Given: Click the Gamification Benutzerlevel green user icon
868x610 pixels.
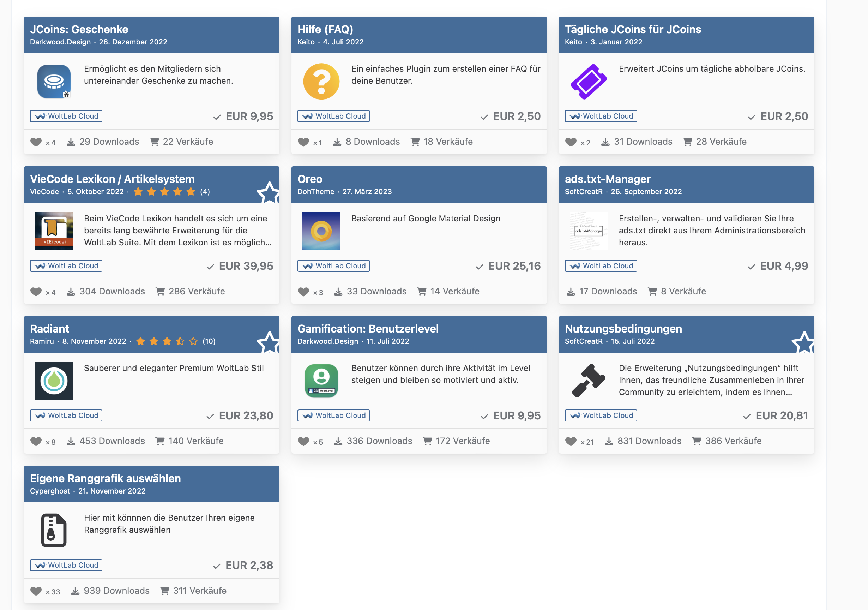Looking at the screenshot, I should [x=321, y=381].
